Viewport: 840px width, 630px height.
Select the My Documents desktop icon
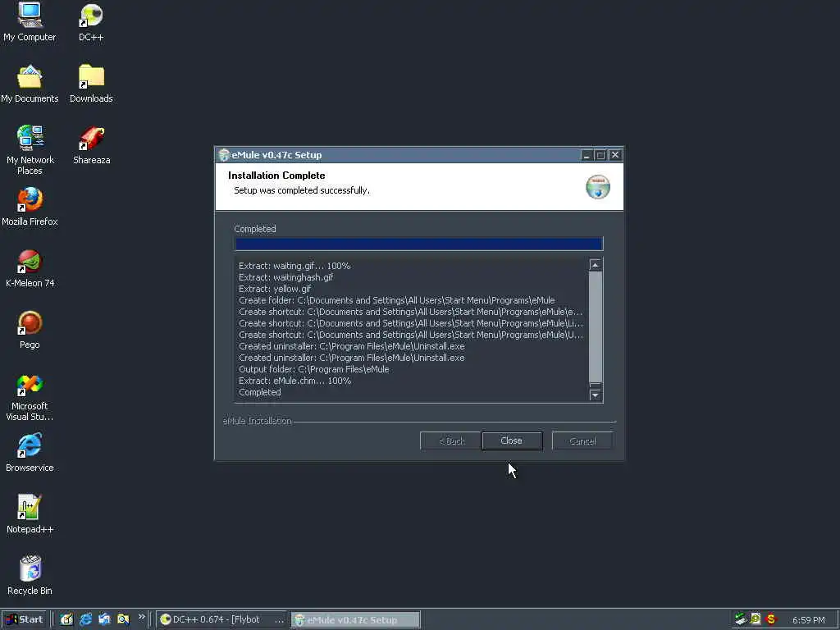tap(30, 83)
